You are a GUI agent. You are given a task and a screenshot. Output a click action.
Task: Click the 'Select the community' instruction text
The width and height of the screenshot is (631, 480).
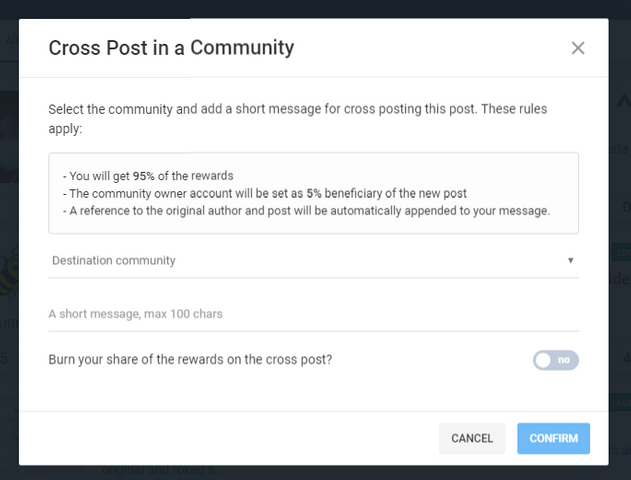(297, 109)
